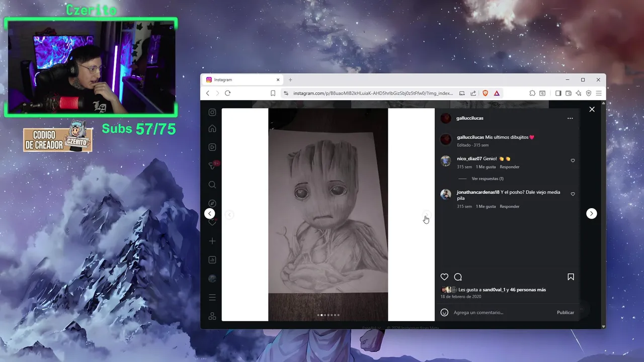Image resolution: width=644 pixels, height=362 pixels.
Task: Go to Home feed in Instagram sidebar
Action: (x=212, y=129)
